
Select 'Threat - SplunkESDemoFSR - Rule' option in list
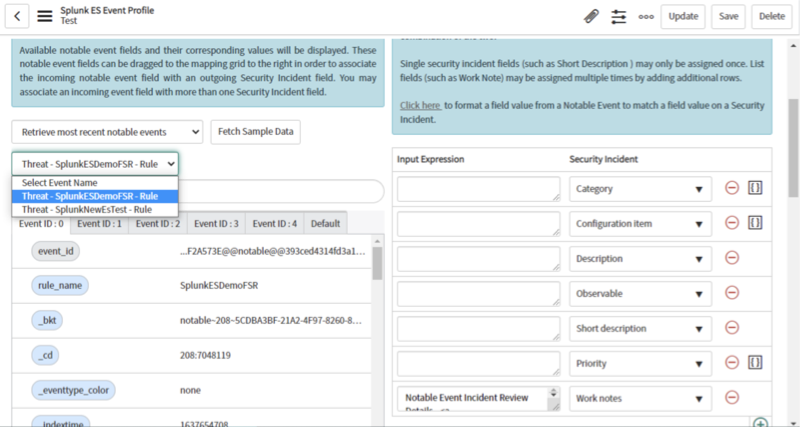[x=95, y=196]
